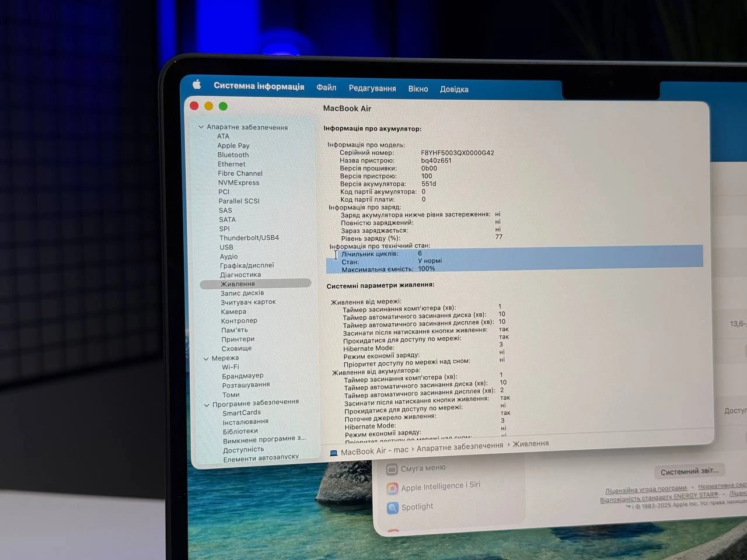Click the Apple logo in menu bar
Viewport: 747px width, 560px height.
point(196,85)
